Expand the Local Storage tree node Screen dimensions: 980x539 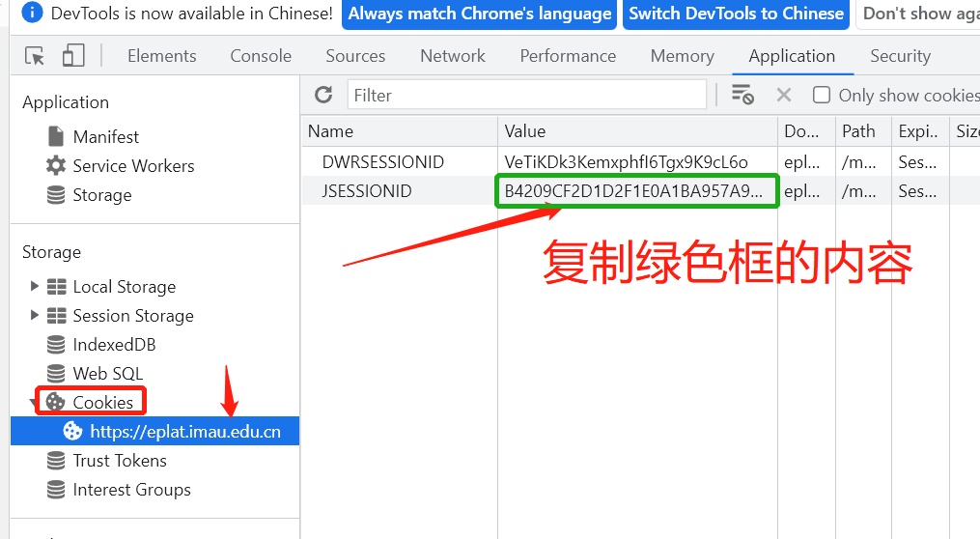click(35, 286)
